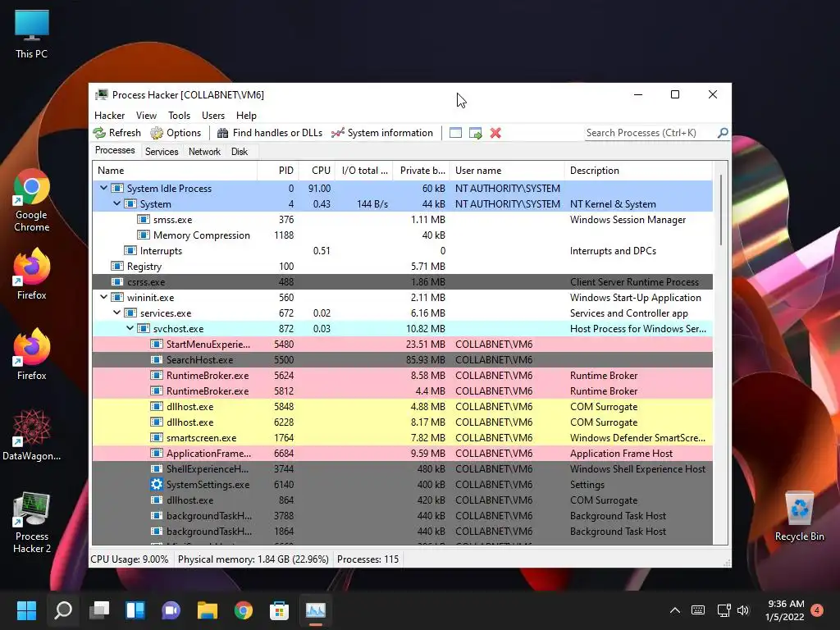This screenshot has height=630, width=840.
Task: Open This PC desktop icon
Action: (32, 34)
